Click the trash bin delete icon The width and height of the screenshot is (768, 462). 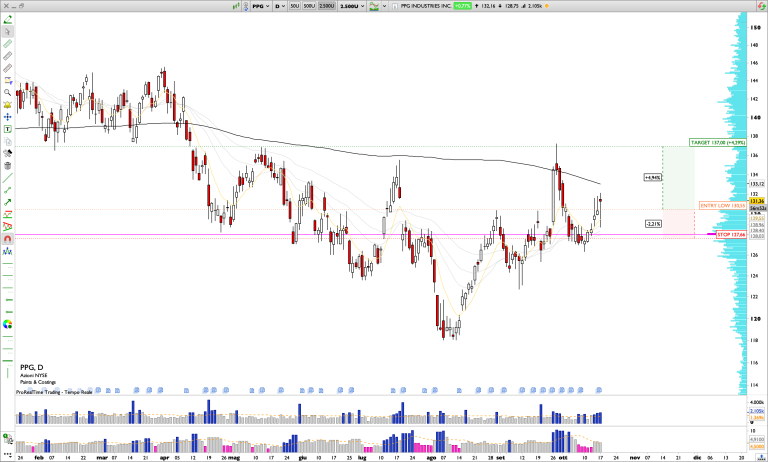click(x=7, y=165)
